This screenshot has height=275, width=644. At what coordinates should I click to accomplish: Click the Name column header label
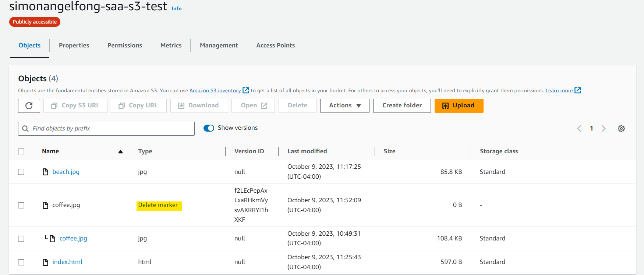click(x=50, y=151)
